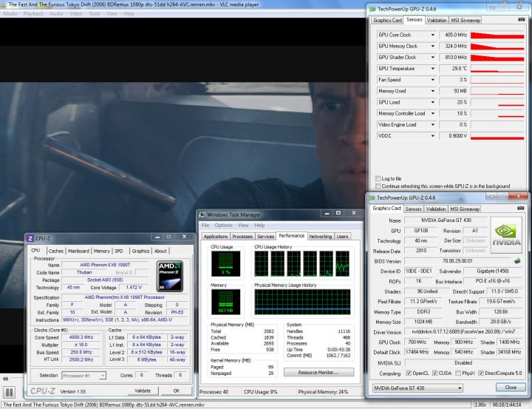This screenshot has height=409, width=532.
Task: Click the VLC pause button
Action: click(9, 392)
